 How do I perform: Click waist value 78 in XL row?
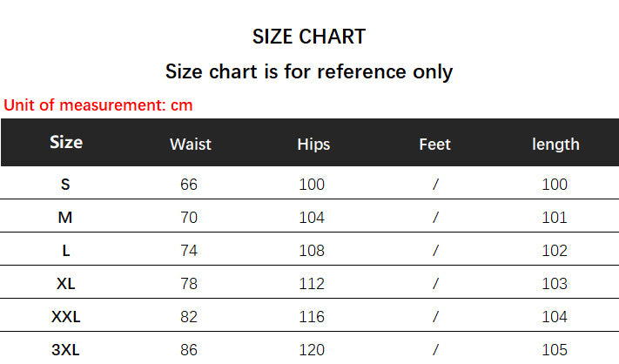point(189,284)
